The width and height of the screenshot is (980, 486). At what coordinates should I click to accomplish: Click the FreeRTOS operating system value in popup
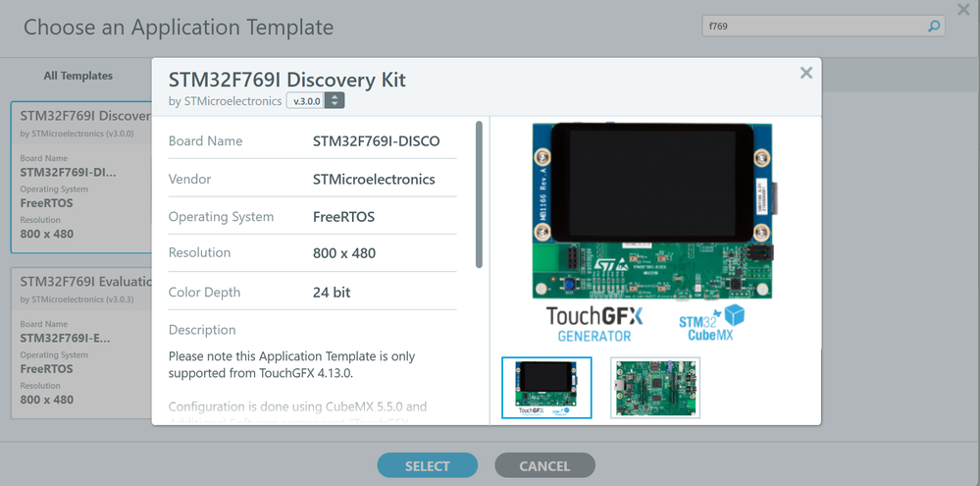click(x=343, y=217)
